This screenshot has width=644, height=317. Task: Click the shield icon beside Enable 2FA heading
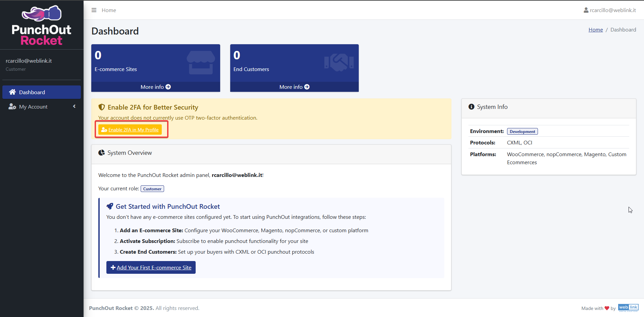tap(102, 107)
